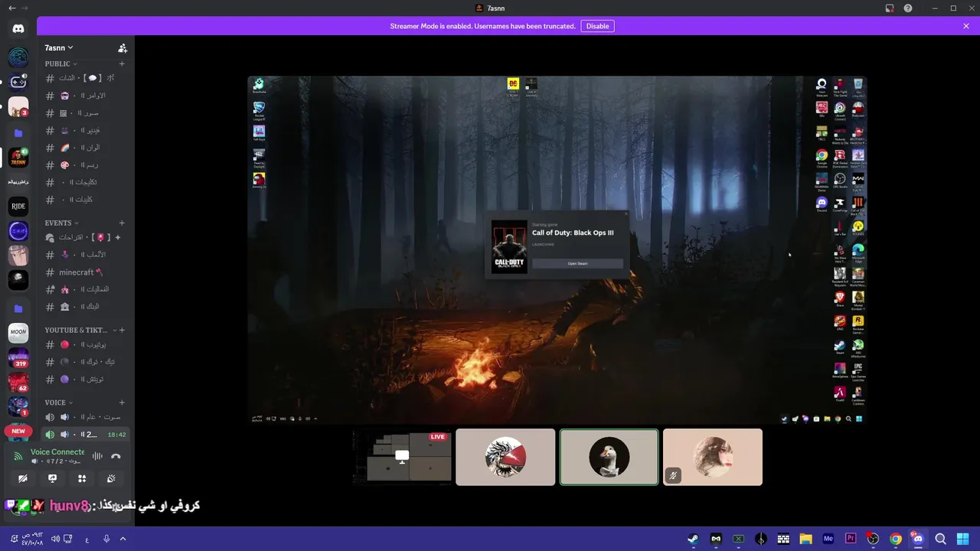Open the Windows Start menu

pos(963,539)
